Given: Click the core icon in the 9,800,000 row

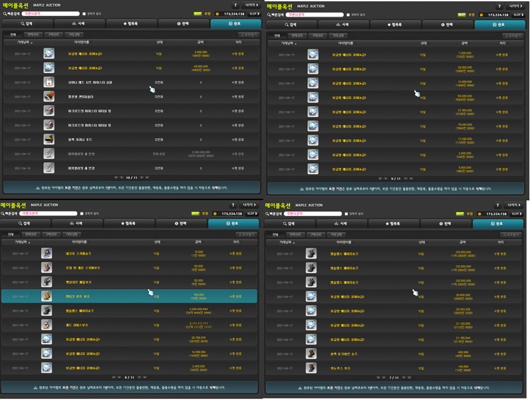Looking at the screenshot, I should point(313,169).
